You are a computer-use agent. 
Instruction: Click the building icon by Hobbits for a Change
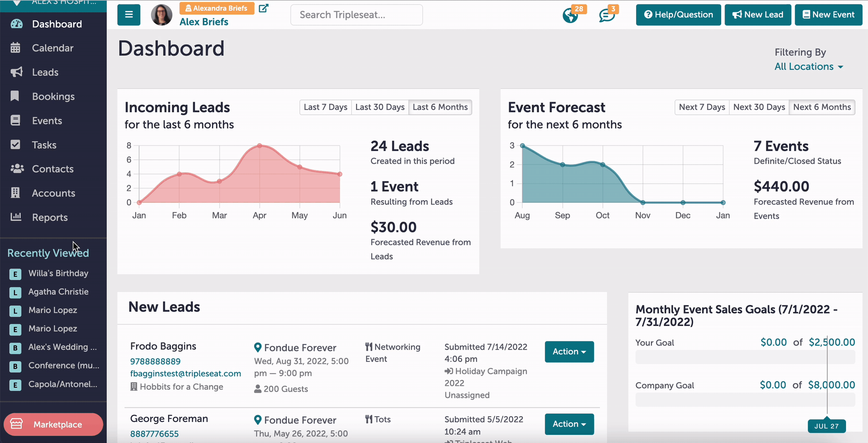134,387
